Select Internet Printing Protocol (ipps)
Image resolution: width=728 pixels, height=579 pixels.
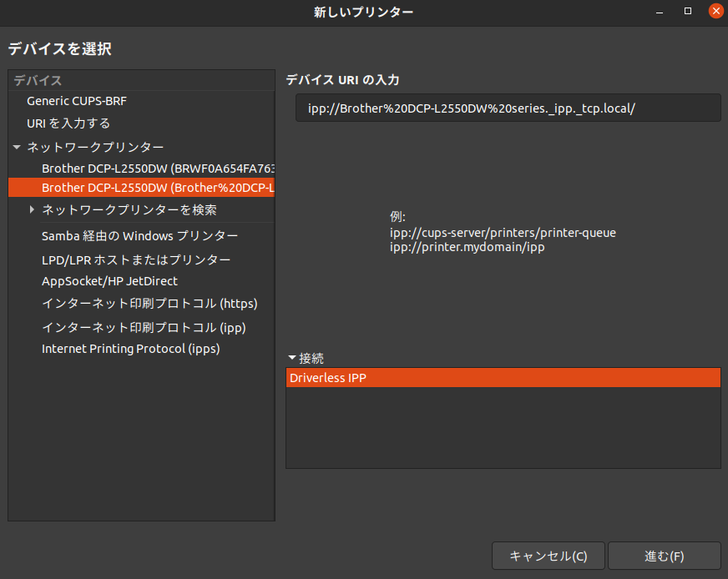click(131, 349)
